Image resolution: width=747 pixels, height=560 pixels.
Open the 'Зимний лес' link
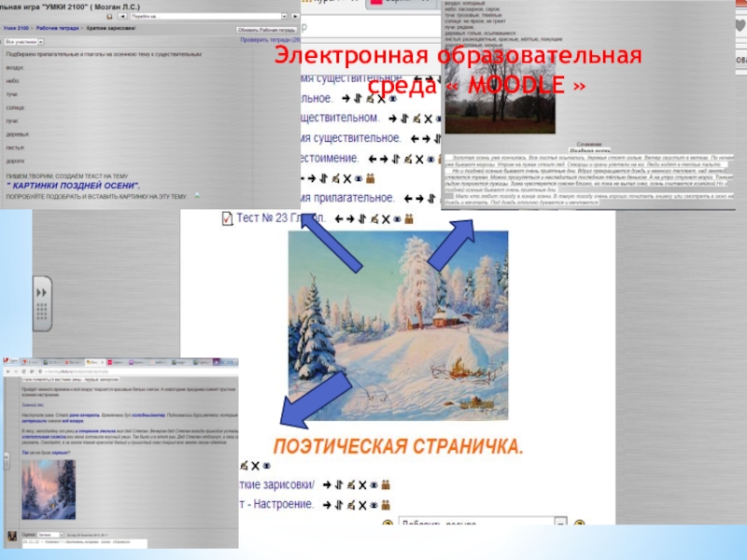point(32,405)
